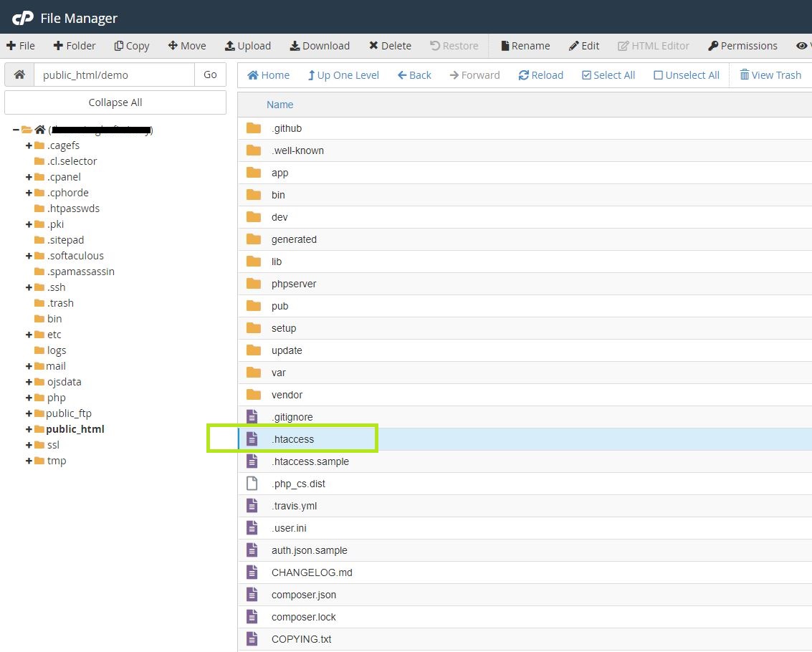812x652 pixels.
Task: Go Up One Level
Action: pos(343,75)
